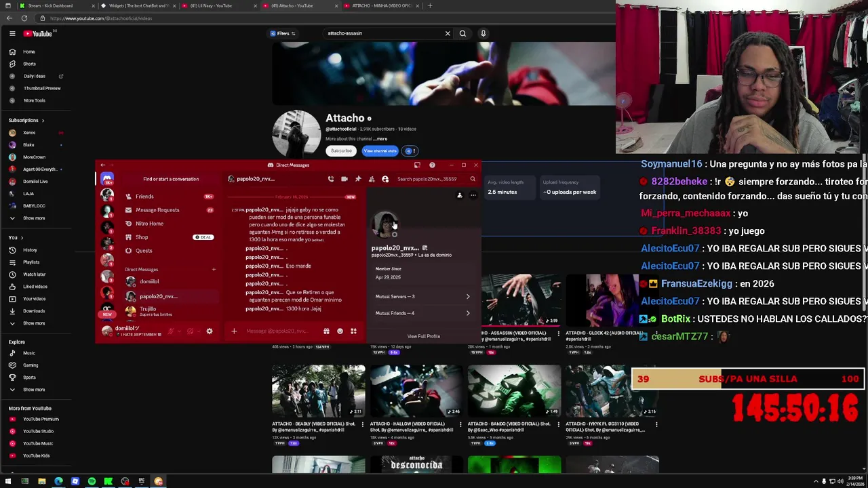
Task: Open Discord user settings gear
Action: point(210,331)
